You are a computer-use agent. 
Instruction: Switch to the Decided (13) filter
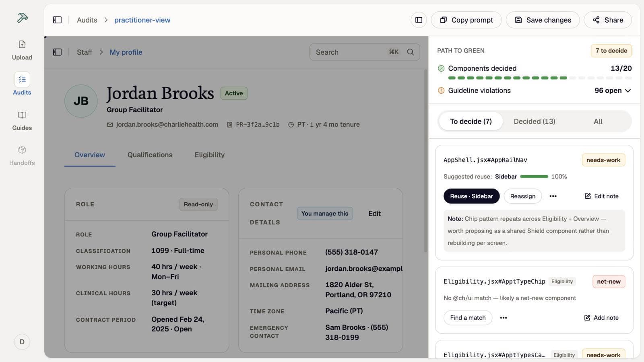click(x=534, y=121)
